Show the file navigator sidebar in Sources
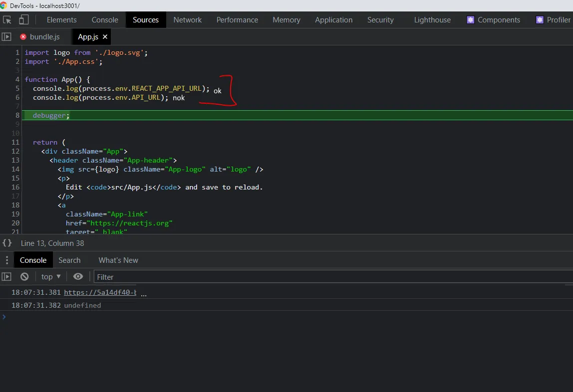 [x=6, y=37]
